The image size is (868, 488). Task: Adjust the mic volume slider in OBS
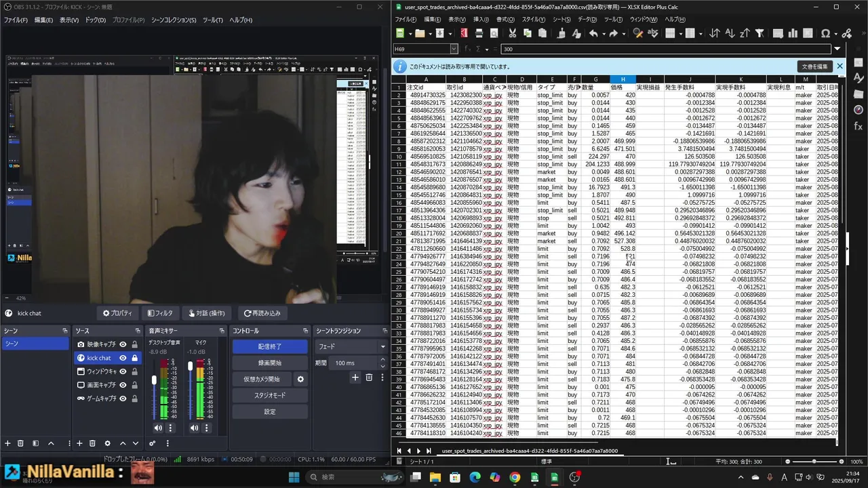pyautogui.click(x=190, y=365)
